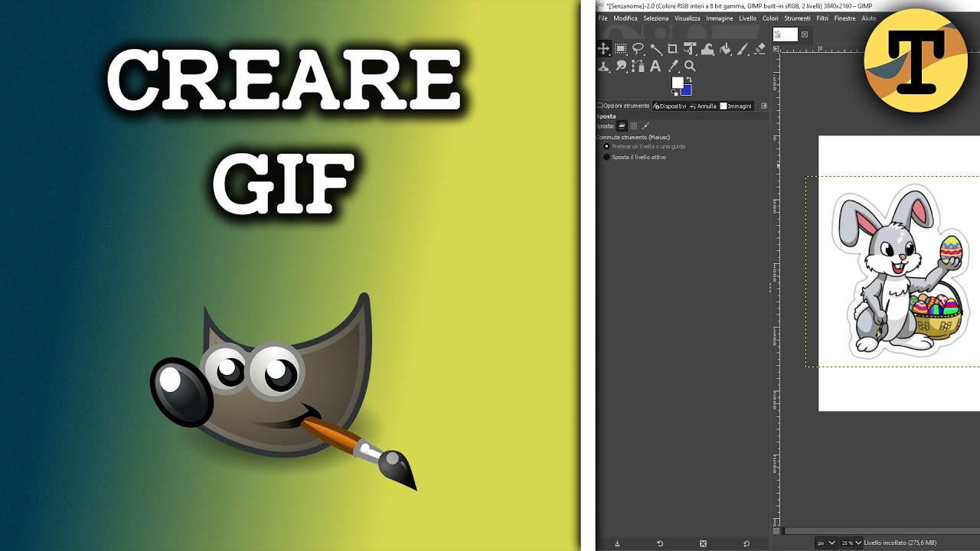Save tool preset icon at bottom
980x551 pixels.
[x=617, y=543]
